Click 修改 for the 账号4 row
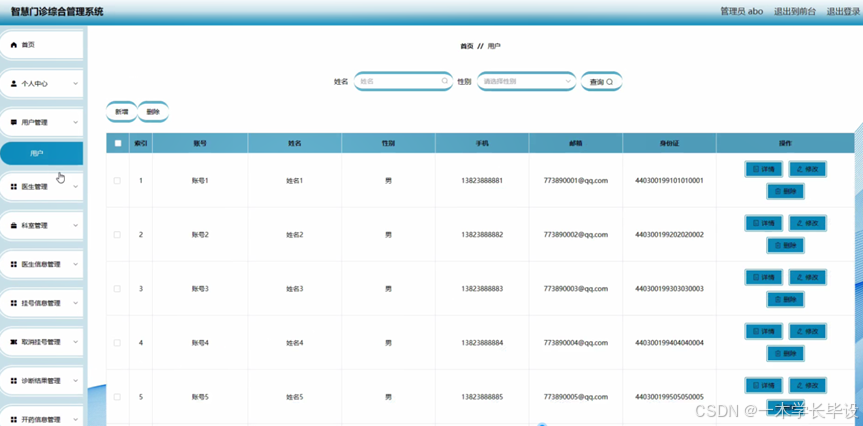Image resolution: width=863 pixels, height=426 pixels. [x=807, y=331]
